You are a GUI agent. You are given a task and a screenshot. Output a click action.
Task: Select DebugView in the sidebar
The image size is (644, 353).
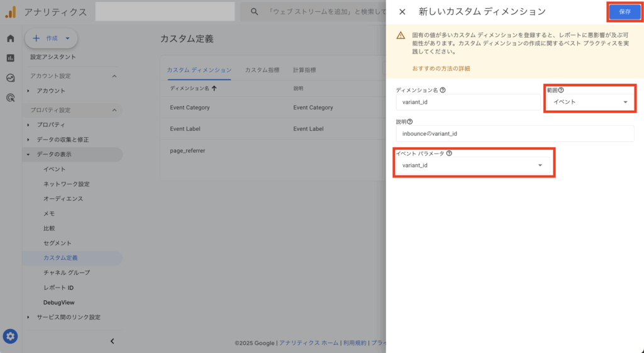[58, 303]
